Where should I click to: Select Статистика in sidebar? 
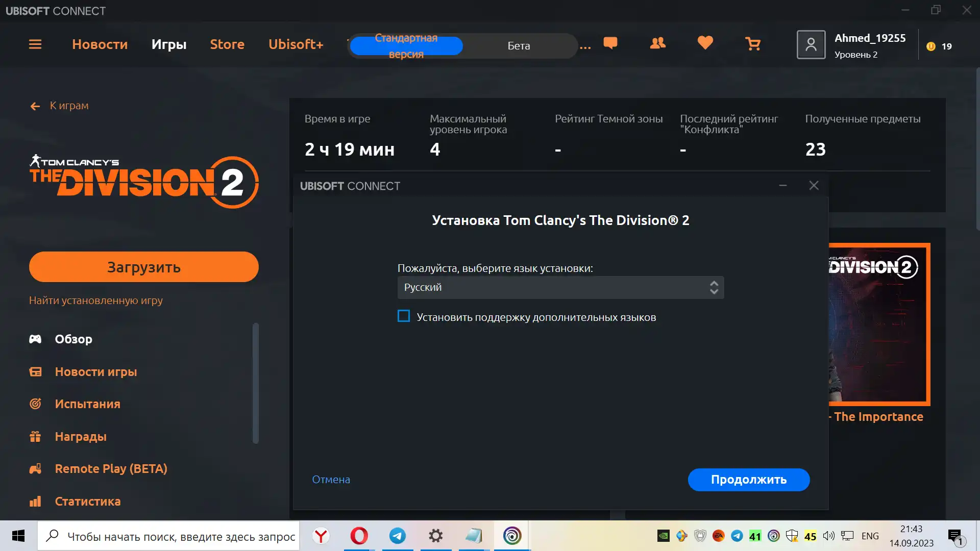pyautogui.click(x=88, y=502)
